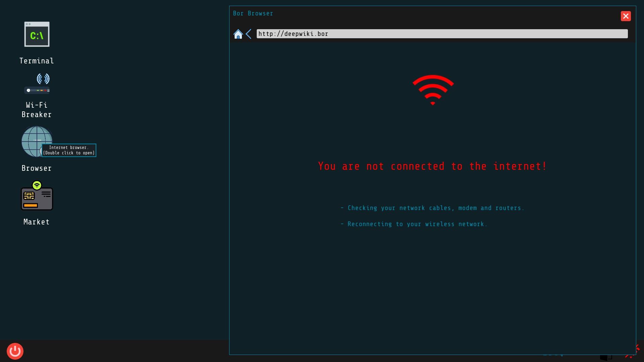Open the Terminal application icon

click(x=37, y=34)
